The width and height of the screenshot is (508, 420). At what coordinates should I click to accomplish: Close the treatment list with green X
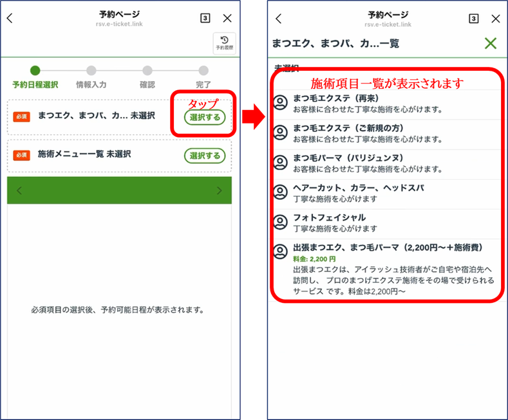pos(491,44)
